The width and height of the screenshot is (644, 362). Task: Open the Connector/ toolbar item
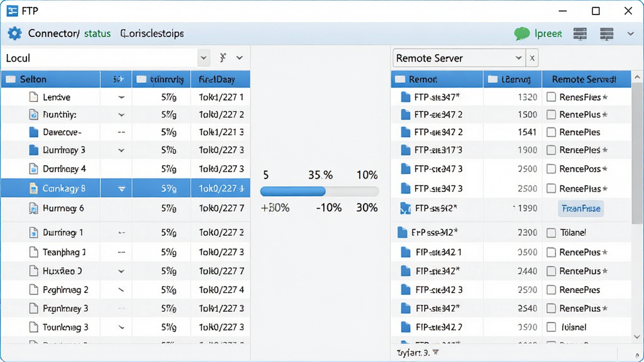click(53, 34)
